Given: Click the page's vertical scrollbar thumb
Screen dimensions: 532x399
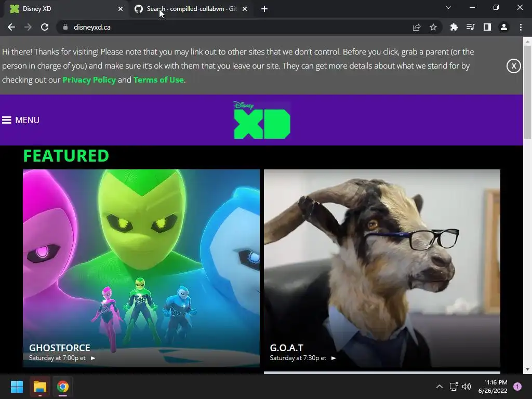Looking at the screenshot, I should [527, 91].
